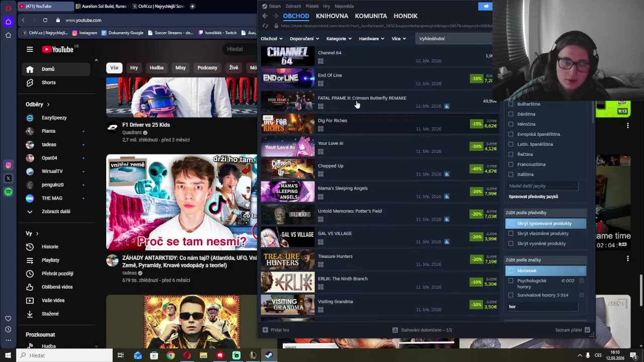Image resolution: width=644 pixels, height=362 pixels.
Task: Click the Steam Vyhledávání search field
Action: 454,39
